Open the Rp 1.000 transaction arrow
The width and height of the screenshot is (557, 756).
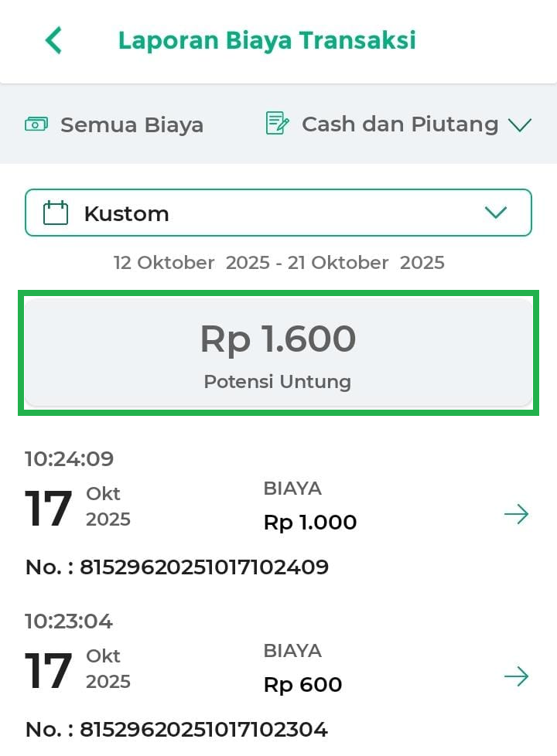click(516, 514)
